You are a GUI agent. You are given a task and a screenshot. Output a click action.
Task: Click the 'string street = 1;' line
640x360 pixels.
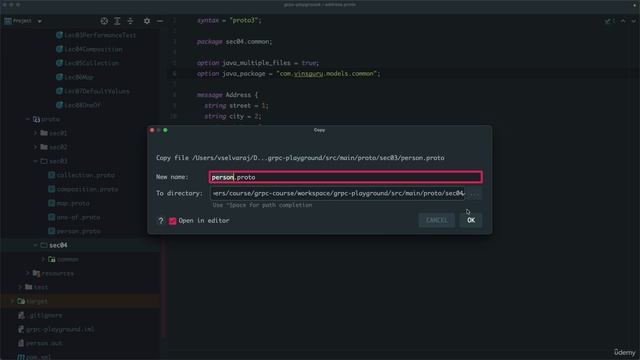(x=236, y=106)
